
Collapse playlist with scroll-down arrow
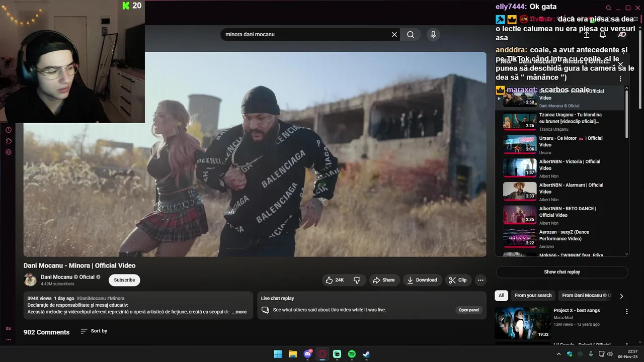[626, 254]
